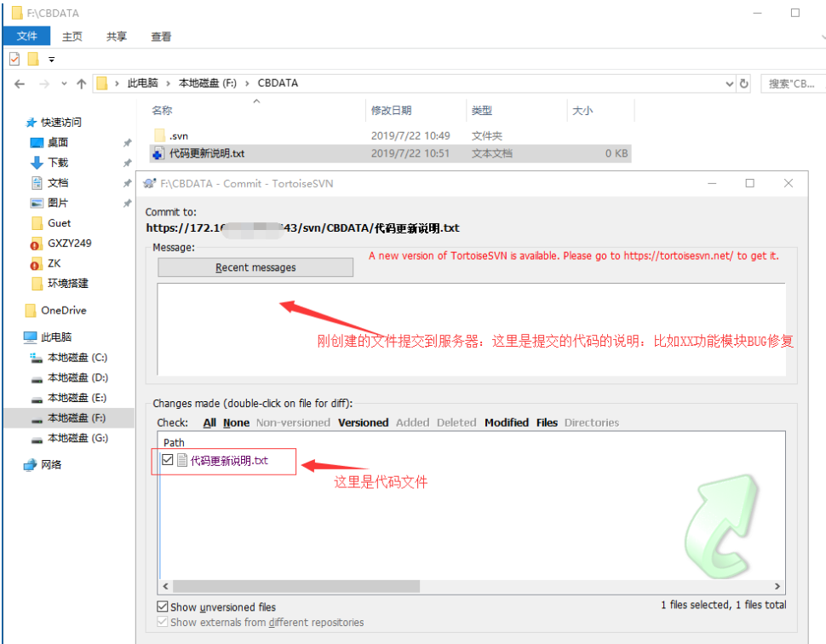This screenshot has width=826, height=644.
Task: Navigate up one folder level in Explorer
Action: (x=81, y=83)
